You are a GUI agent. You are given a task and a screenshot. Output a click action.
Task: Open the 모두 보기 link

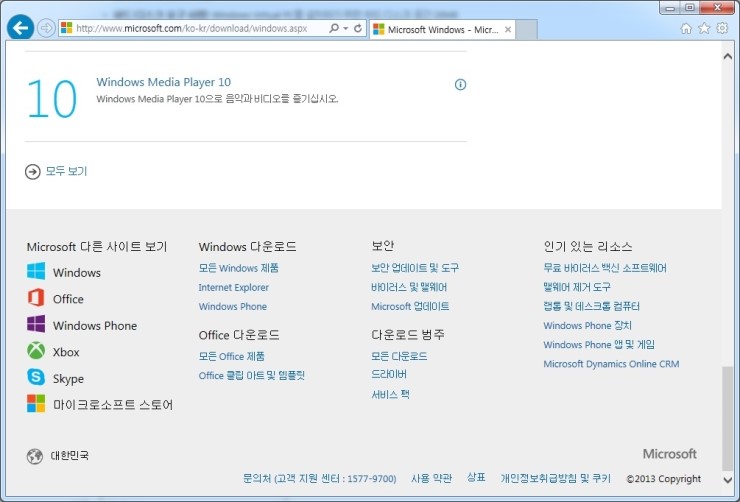pyautogui.click(x=66, y=171)
